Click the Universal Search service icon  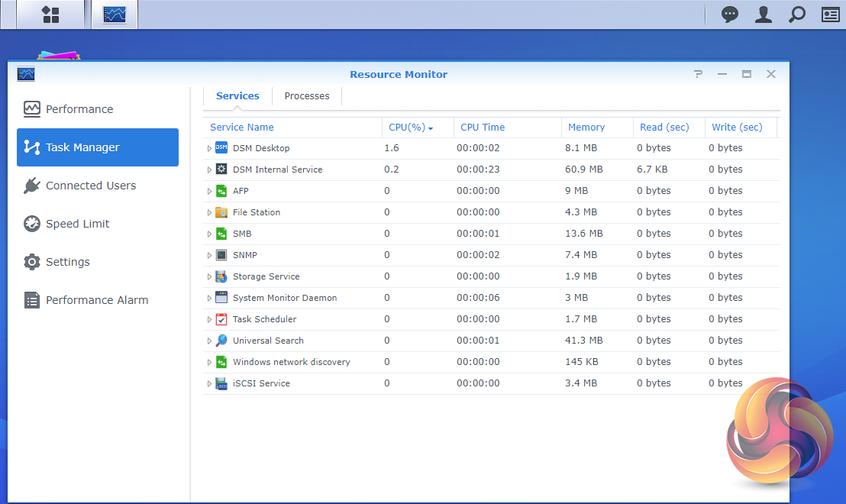[x=221, y=341]
